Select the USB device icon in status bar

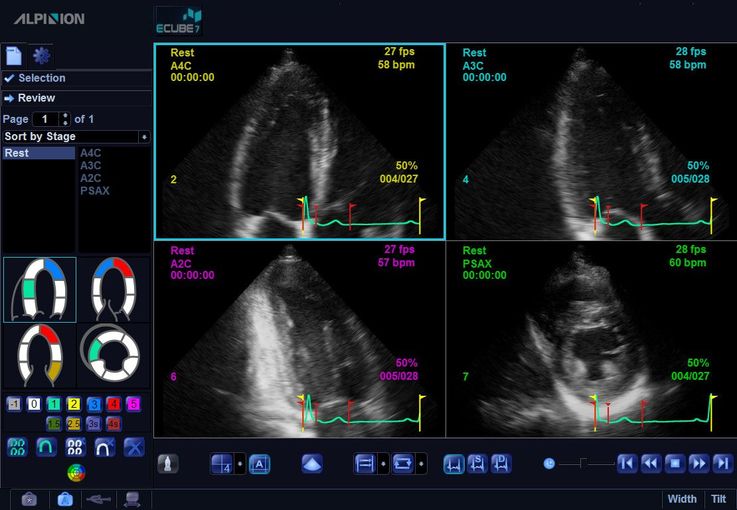[x=98, y=499]
